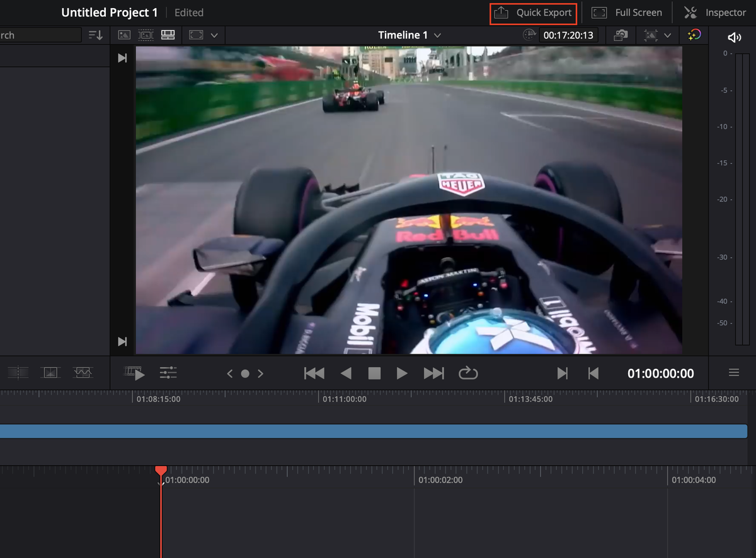Screen dimensions: 756x558
Task: Open the Timeline 1 dropdown
Action: coord(409,35)
